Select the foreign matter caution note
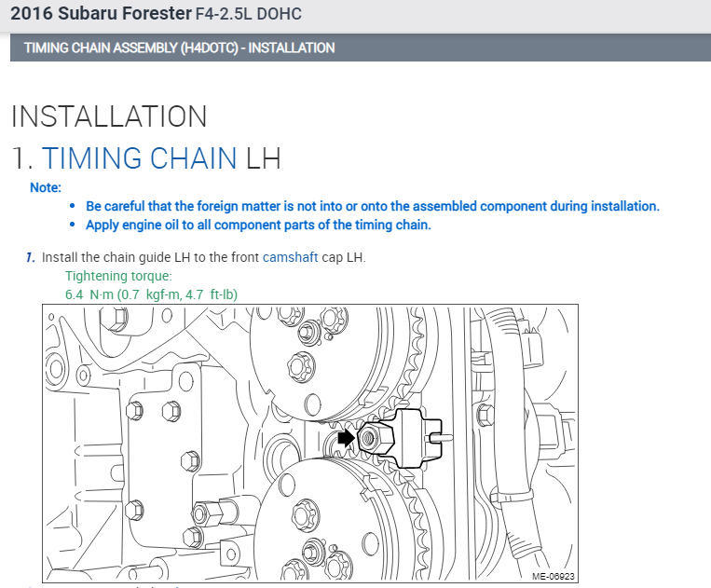Screen dimensions: 711x588 click(373, 206)
